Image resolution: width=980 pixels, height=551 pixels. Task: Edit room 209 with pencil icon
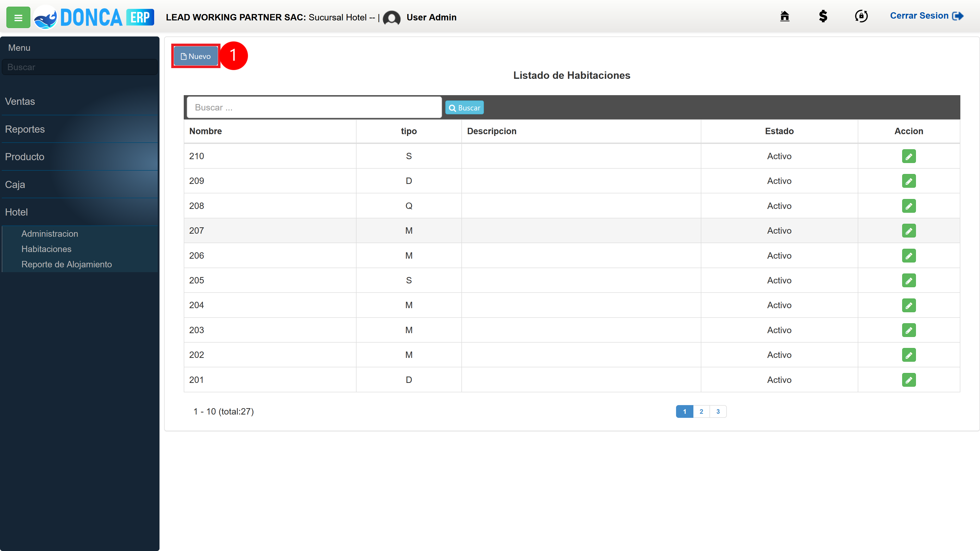pyautogui.click(x=909, y=181)
